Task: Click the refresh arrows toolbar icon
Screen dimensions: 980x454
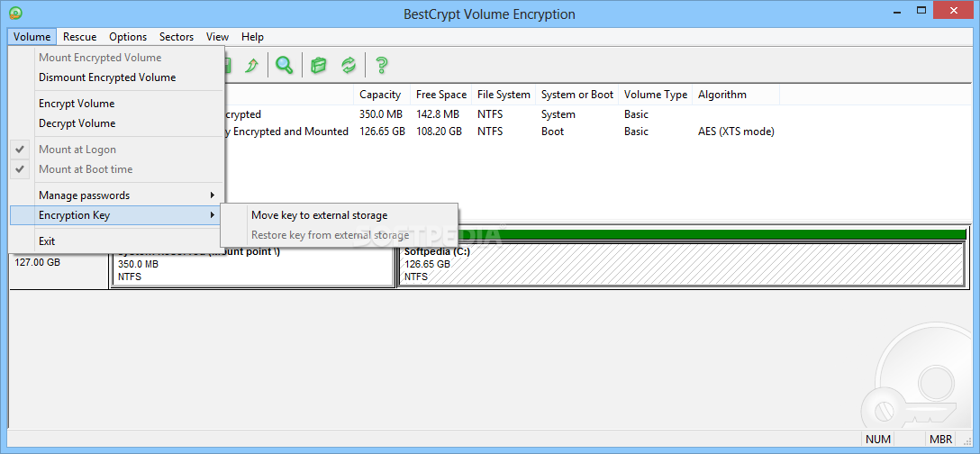Action: tap(348, 65)
